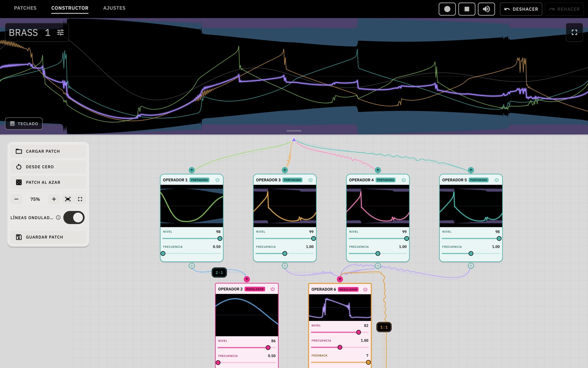Generate a random patch with Patch al Azar

[48, 182]
